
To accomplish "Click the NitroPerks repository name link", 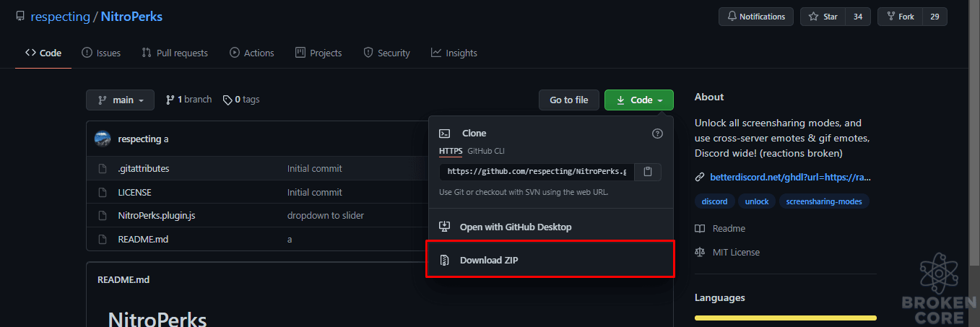I will click(131, 16).
